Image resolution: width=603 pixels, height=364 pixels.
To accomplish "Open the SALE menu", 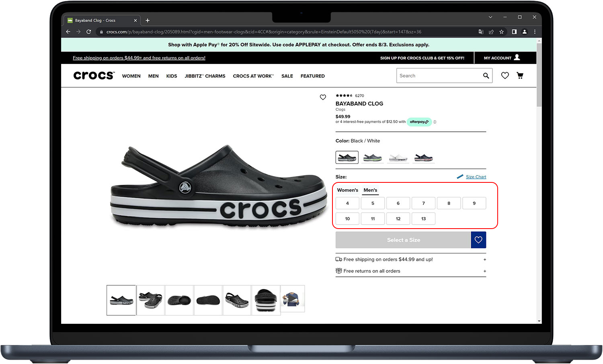I will tap(287, 76).
